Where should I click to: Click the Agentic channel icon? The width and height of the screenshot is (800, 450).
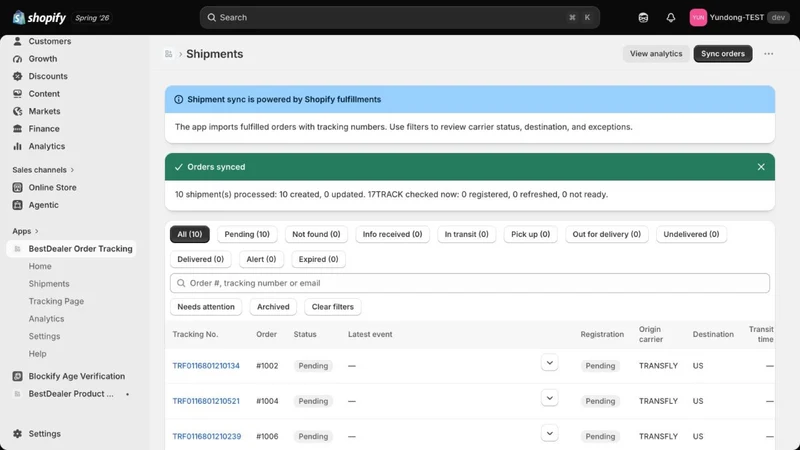(17, 205)
